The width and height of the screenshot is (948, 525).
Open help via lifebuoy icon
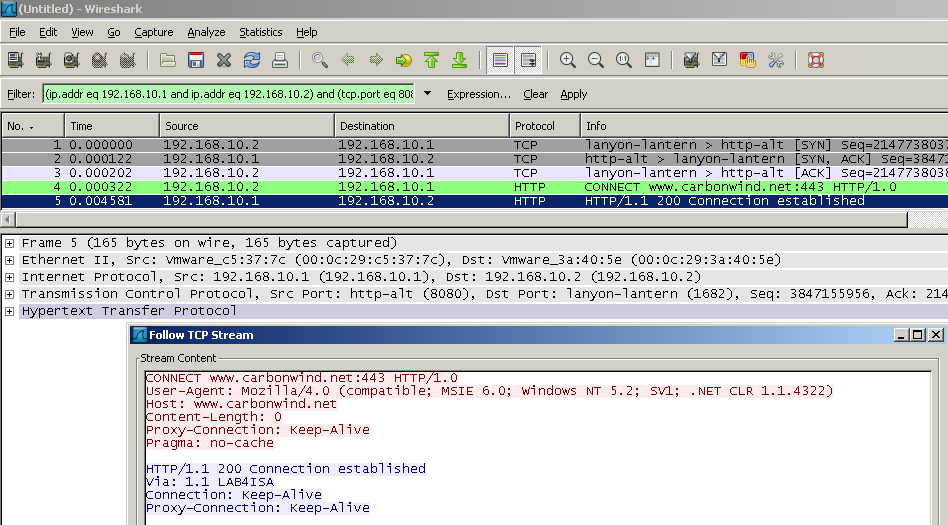tap(816, 60)
